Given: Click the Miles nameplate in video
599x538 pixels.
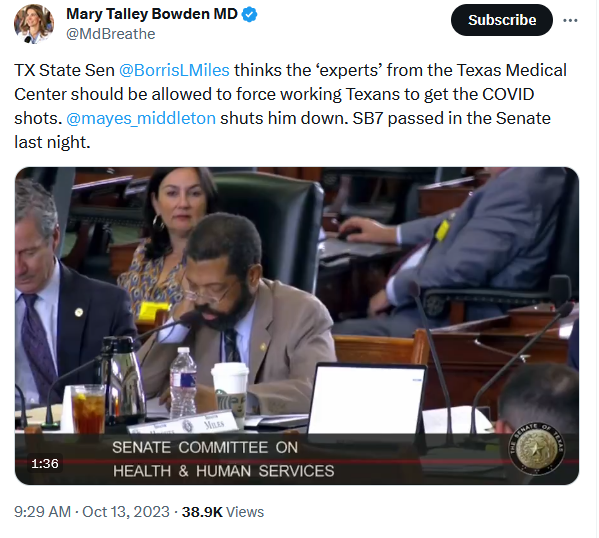Looking at the screenshot, I should point(183,423).
